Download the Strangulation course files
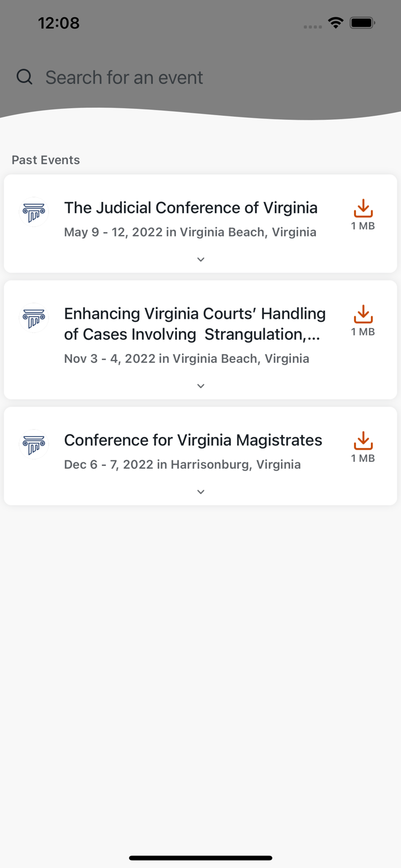This screenshot has height=868, width=401. click(x=363, y=314)
